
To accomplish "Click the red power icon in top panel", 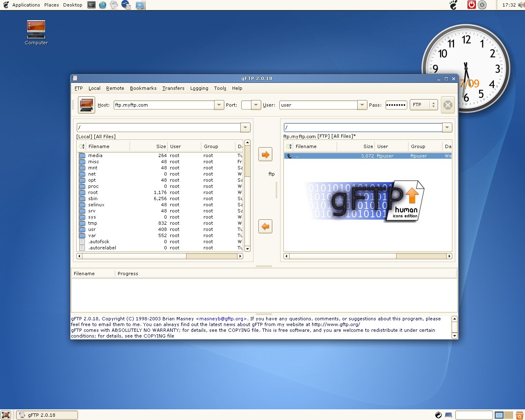I will [x=471, y=5].
